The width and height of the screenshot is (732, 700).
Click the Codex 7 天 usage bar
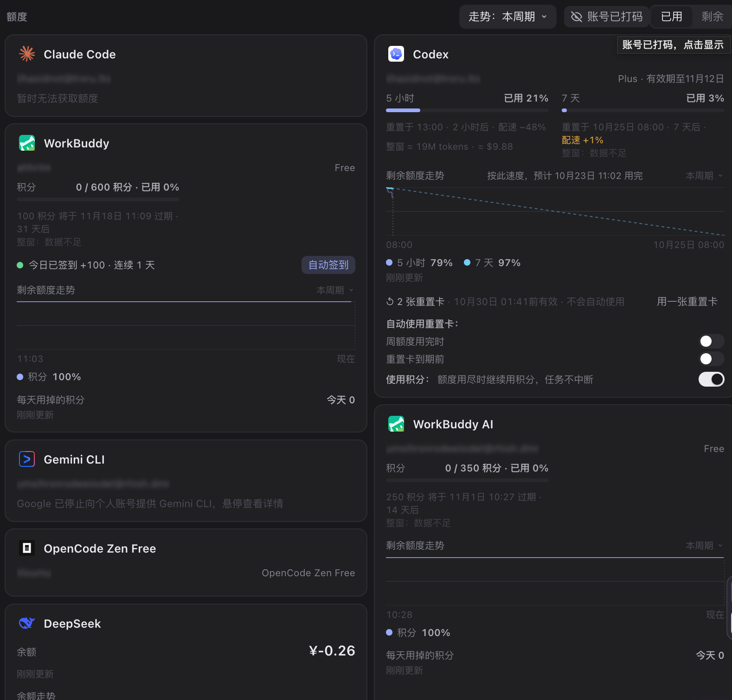643,110
